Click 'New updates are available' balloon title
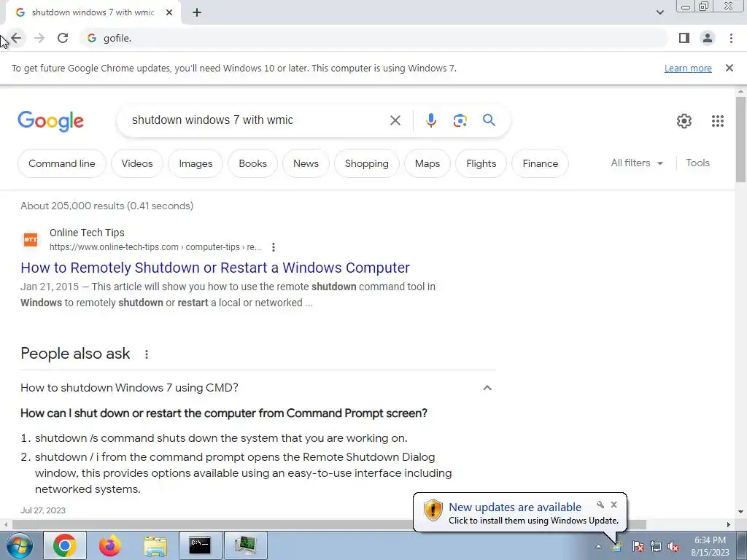 click(515, 507)
